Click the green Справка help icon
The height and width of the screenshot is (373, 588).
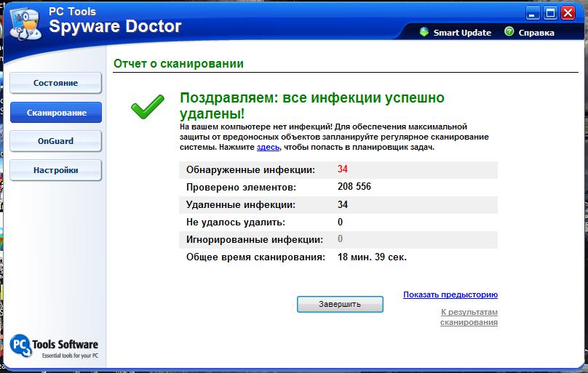[509, 32]
